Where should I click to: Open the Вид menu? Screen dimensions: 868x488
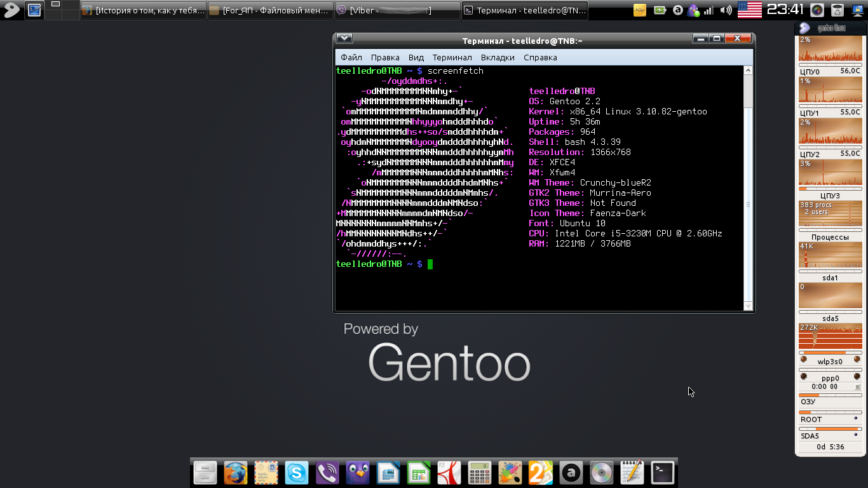pos(416,57)
